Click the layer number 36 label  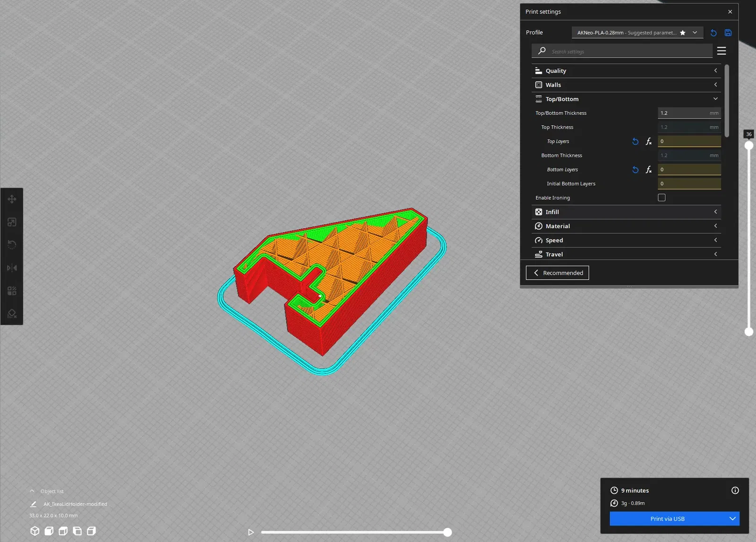[749, 134]
